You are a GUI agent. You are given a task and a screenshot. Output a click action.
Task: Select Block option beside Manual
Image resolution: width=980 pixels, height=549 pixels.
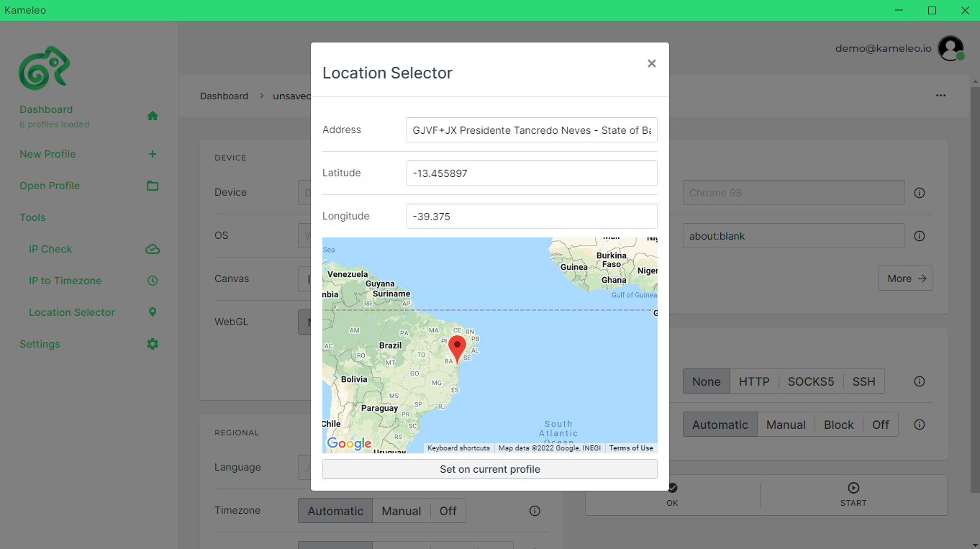pos(839,425)
